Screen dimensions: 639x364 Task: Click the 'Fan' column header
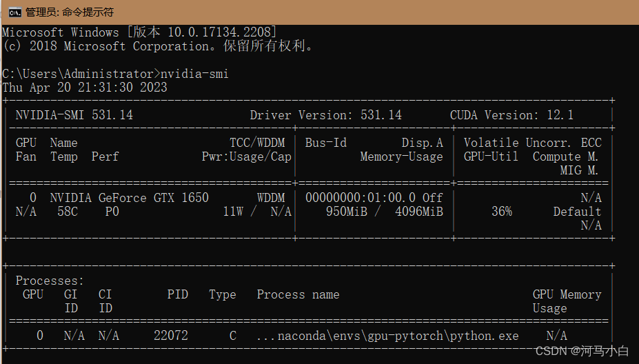[26, 156]
